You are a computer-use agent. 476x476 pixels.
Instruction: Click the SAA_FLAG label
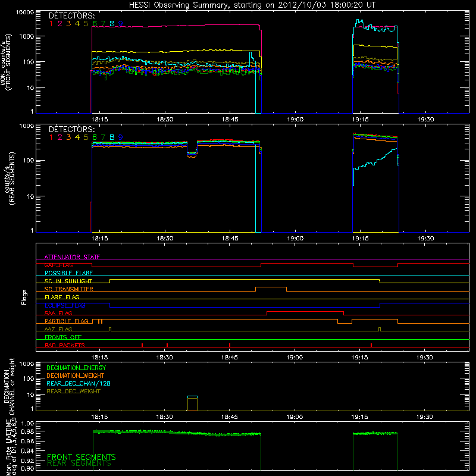pos(58,313)
